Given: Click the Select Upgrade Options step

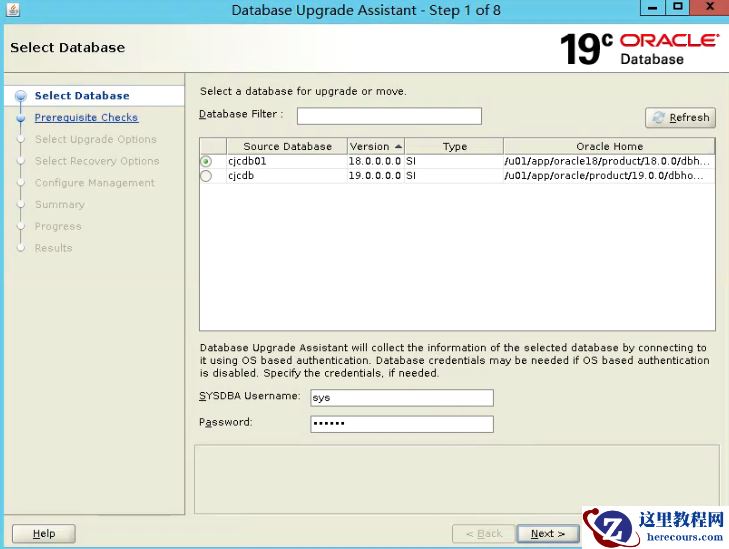Looking at the screenshot, I should click(x=96, y=139).
